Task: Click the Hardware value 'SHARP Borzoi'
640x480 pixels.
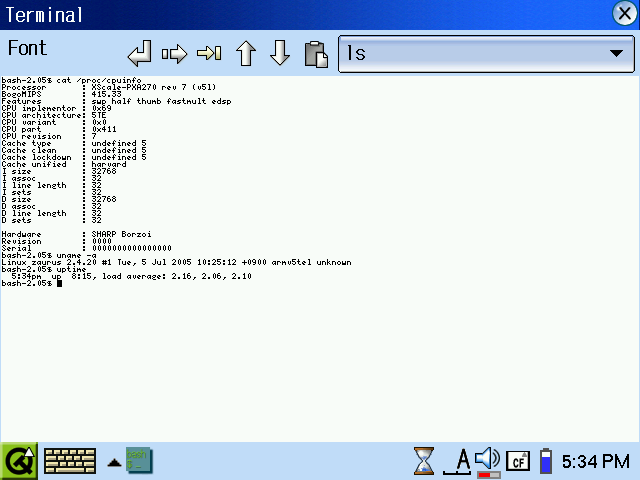Action: coord(121,234)
